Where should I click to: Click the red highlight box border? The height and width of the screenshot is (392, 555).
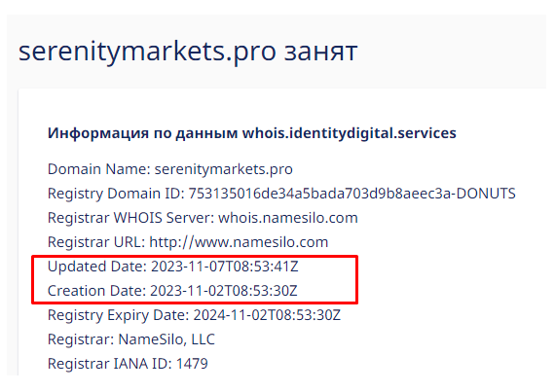[195, 257]
